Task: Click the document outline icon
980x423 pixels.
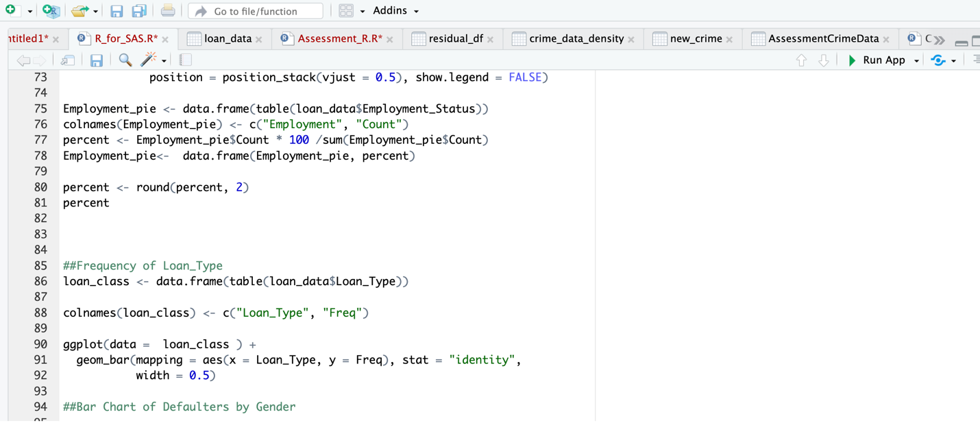Action: [976, 60]
